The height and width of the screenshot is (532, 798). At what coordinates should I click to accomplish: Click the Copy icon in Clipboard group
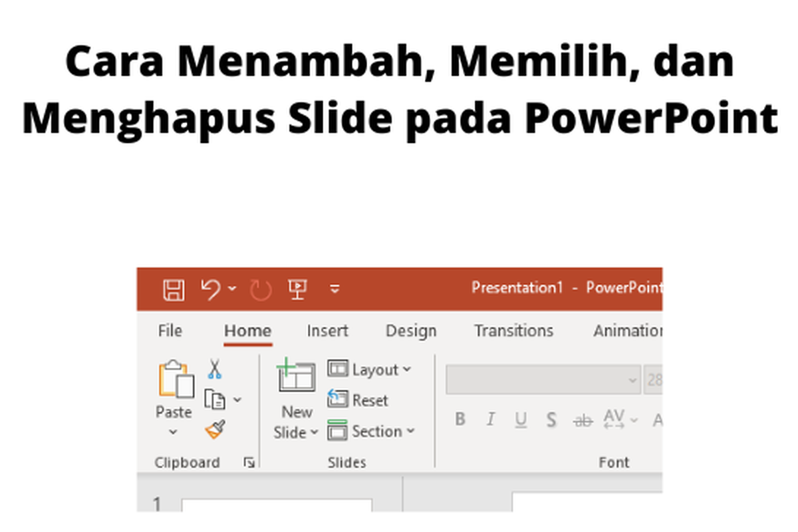(x=214, y=399)
